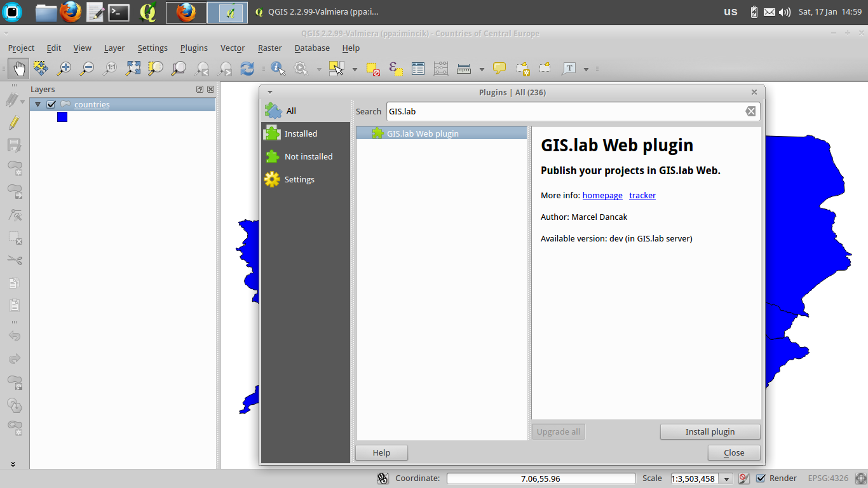The image size is (868, 488).
Task: Open the Vector menu
Action: pos(233,48)
